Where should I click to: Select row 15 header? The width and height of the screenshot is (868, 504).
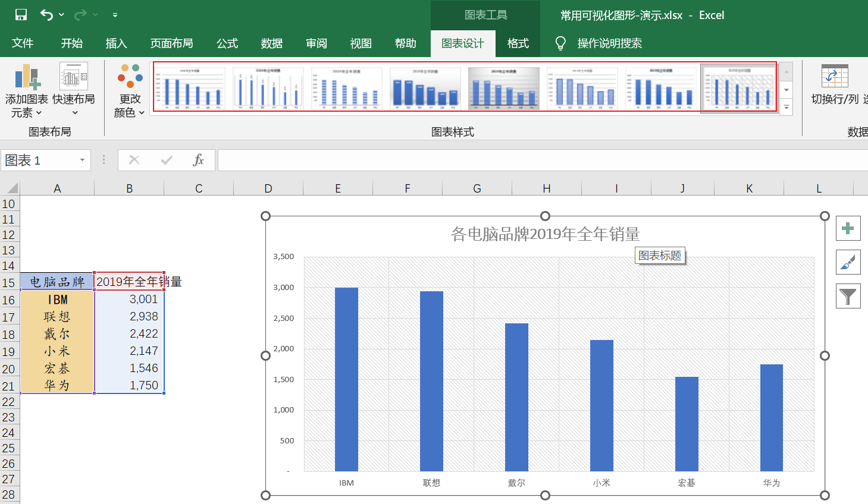9,282
